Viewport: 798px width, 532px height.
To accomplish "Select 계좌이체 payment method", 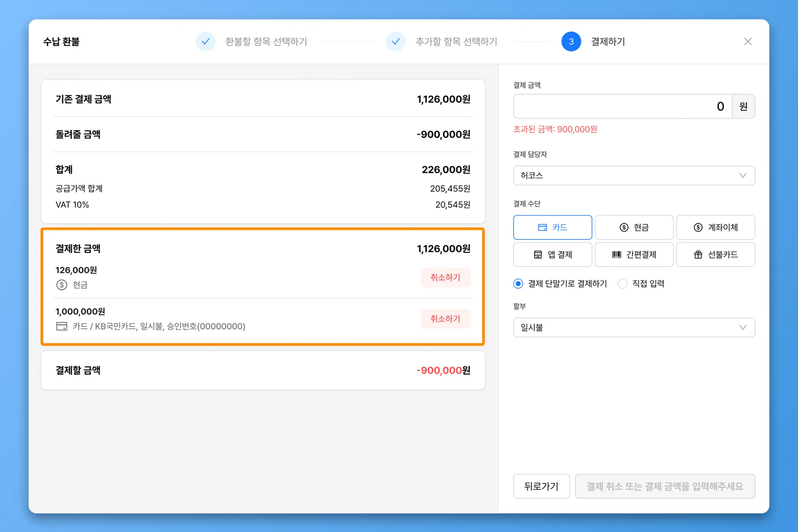I will point(715,227).
